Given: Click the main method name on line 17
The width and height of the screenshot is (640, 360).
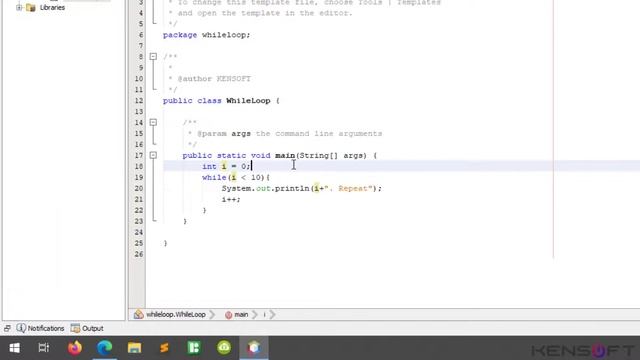Looking at the screenshot, I should click(x=285, y=156).
